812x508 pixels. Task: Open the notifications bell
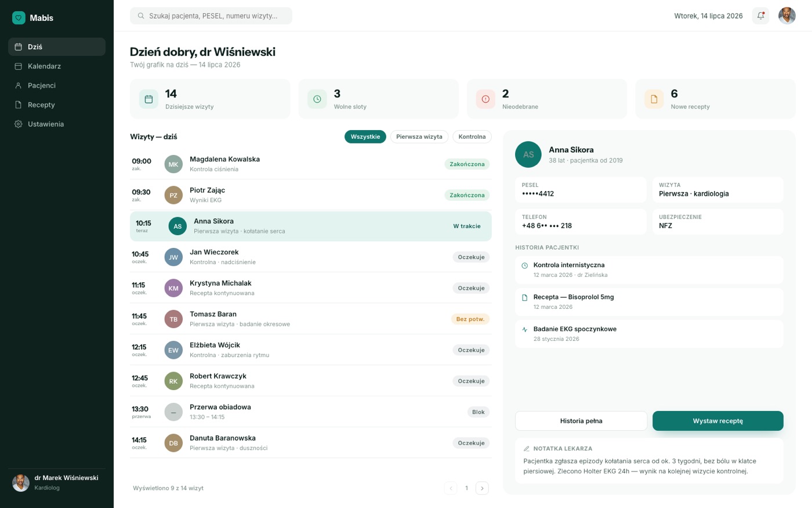760,16
